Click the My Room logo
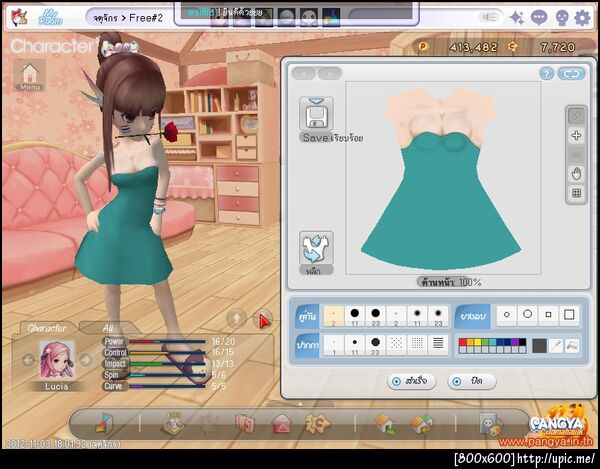Screen dimensions: 600x469 pyautogui.click(x=50, y=18)
